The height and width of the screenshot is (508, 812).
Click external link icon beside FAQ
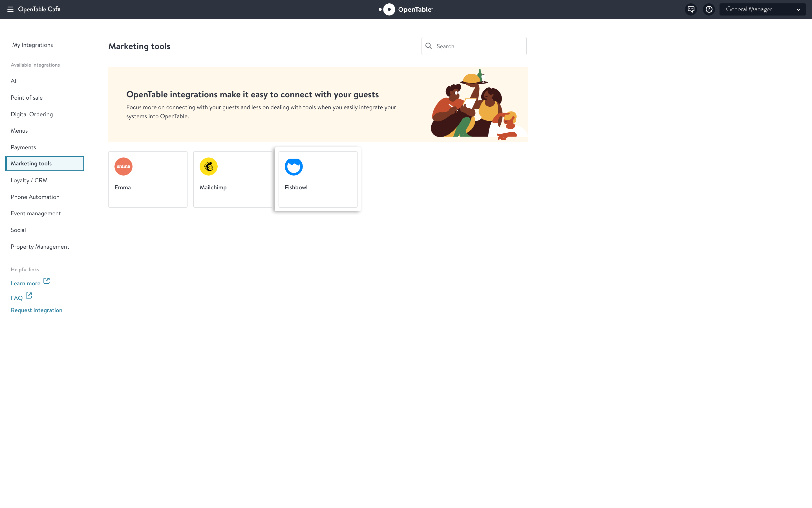pyautogui.click(x=29, y=296)
